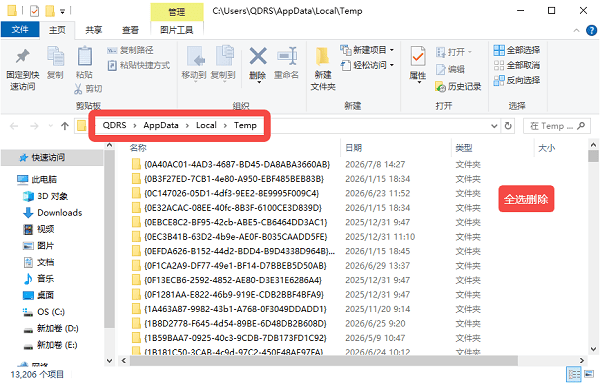Click the 复制 copy icon in ribbon
Image resolution: width=600 pixels, height=383 pixels.
click(x=55, y=57)
